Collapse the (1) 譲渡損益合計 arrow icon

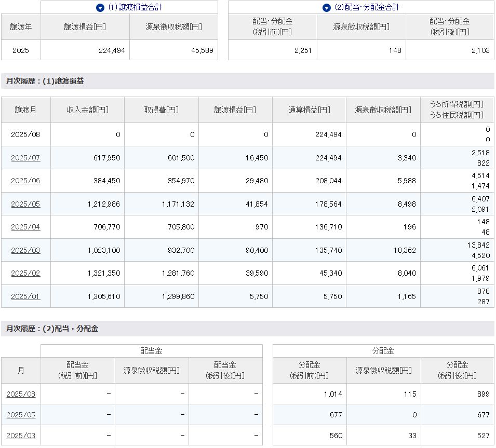100,8
